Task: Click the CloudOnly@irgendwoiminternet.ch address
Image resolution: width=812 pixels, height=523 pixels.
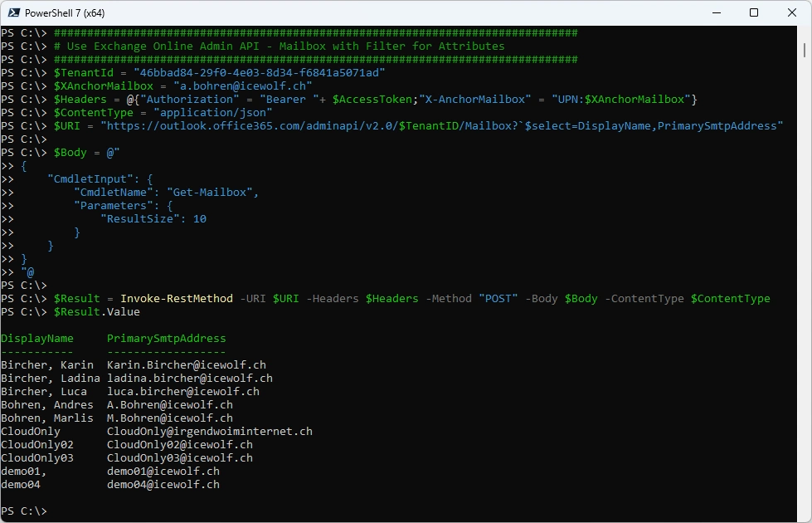Action: pos(209,432)
